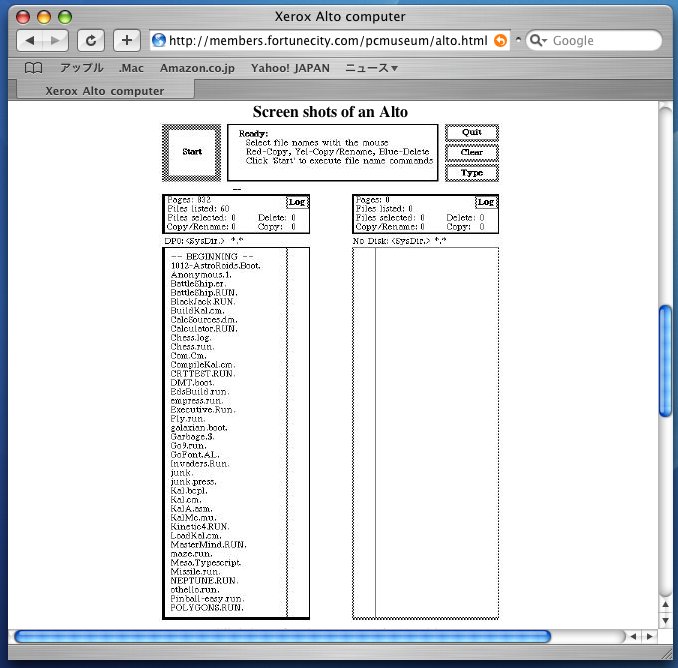The image size is (678, 668).
Task: Click the small arrow beside the address bar
Action: pos(518,40)
